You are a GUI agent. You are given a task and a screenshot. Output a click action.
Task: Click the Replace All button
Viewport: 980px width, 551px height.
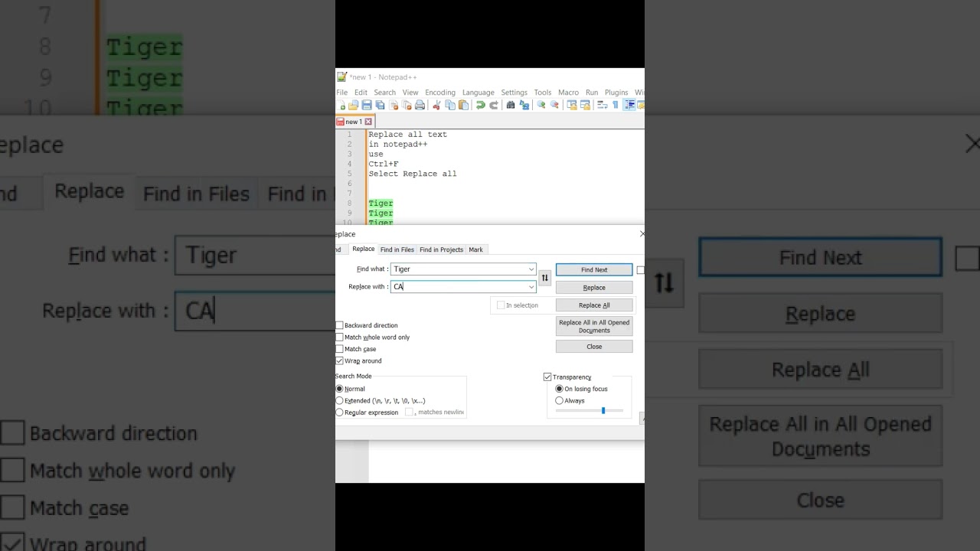(x=594, y=305)
